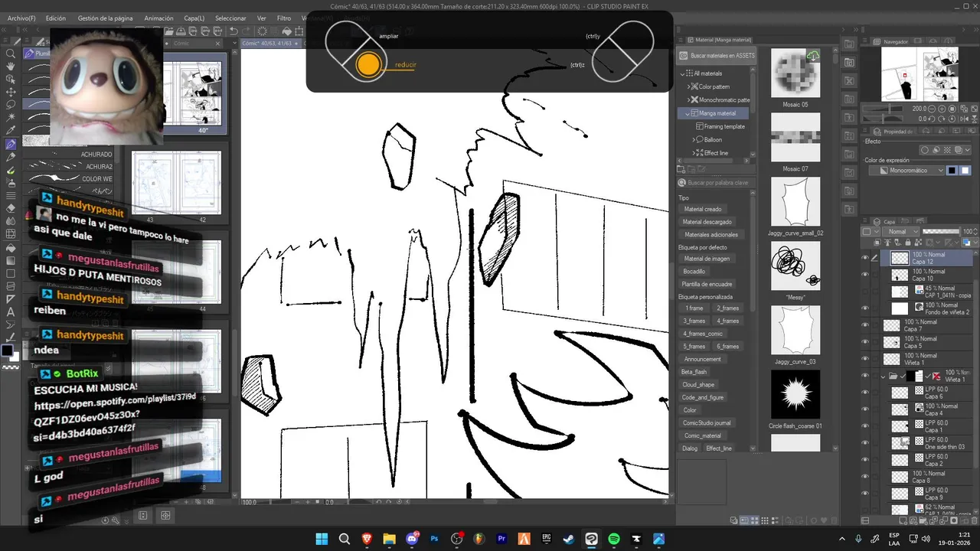
Task: Show the CAP 1_041N - copia layer
Action: 864,292
